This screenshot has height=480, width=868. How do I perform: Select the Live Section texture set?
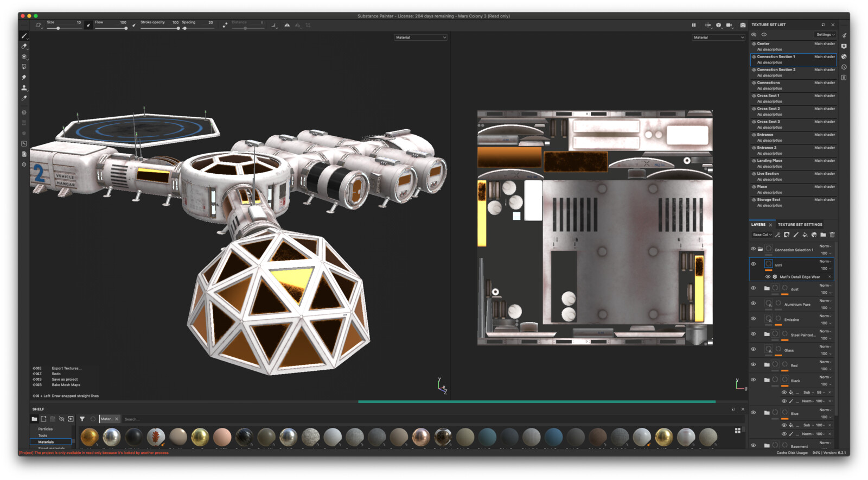point(794,176)
